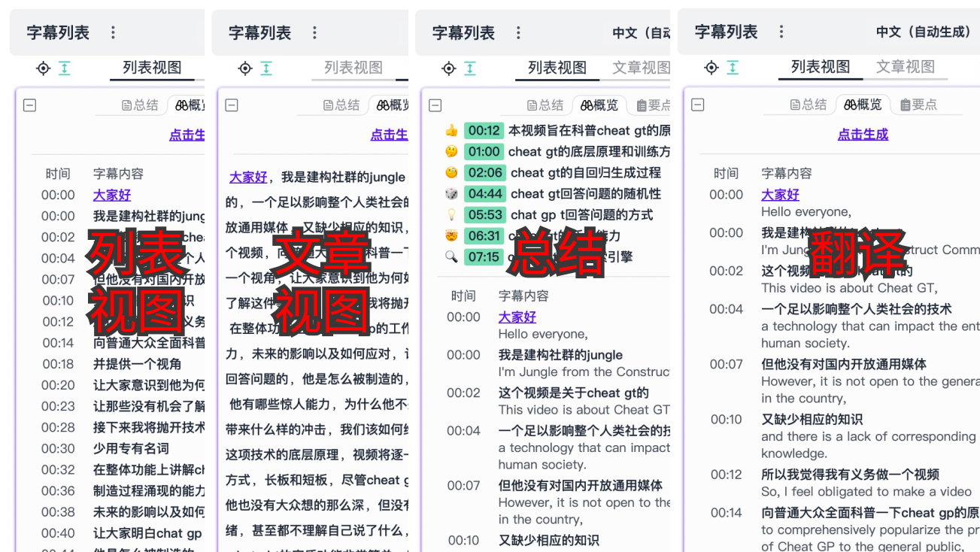Click green auto-scroll icon in the rightmost panel

tap(733, 68)
